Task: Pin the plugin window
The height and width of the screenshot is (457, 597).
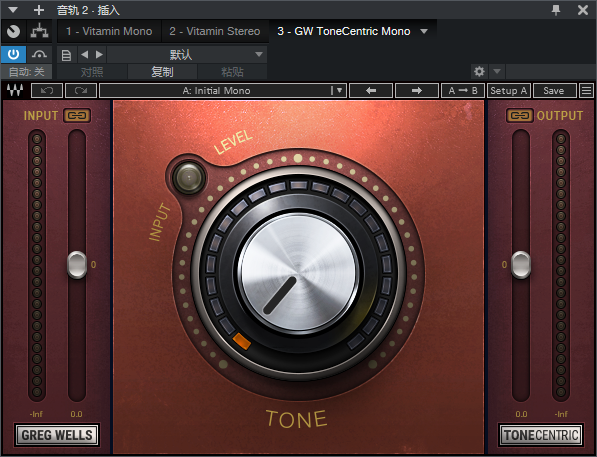Action: [556, 10]
